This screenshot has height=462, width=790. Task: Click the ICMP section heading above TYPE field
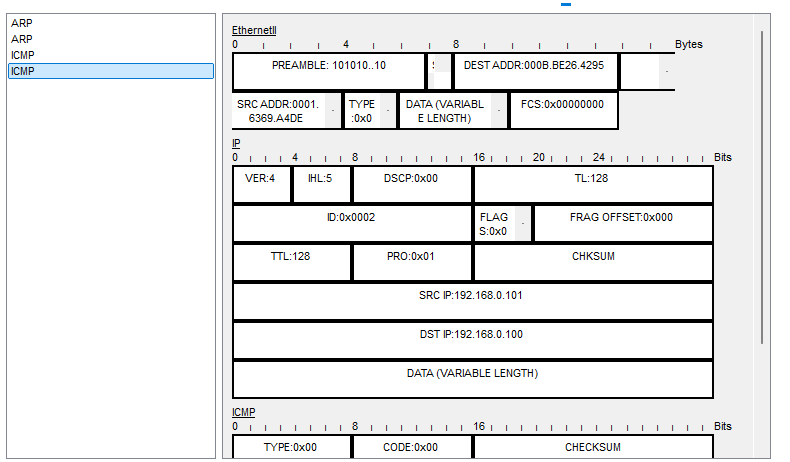tap(244, 412)
